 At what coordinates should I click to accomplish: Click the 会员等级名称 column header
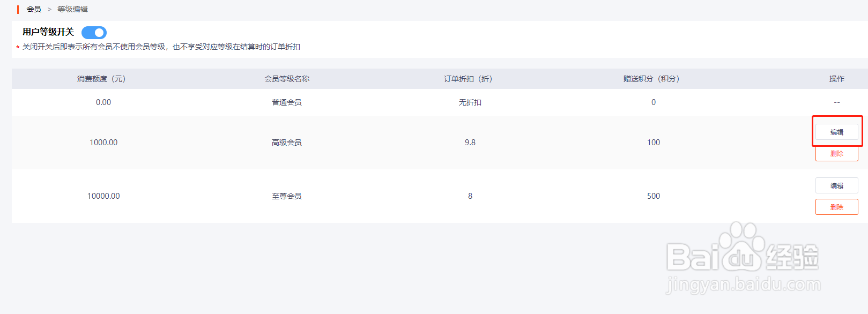click(x=287, y=79)
